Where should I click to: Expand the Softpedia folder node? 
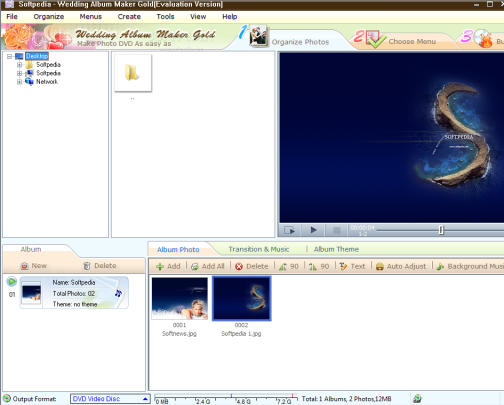(x=19, y=65)
